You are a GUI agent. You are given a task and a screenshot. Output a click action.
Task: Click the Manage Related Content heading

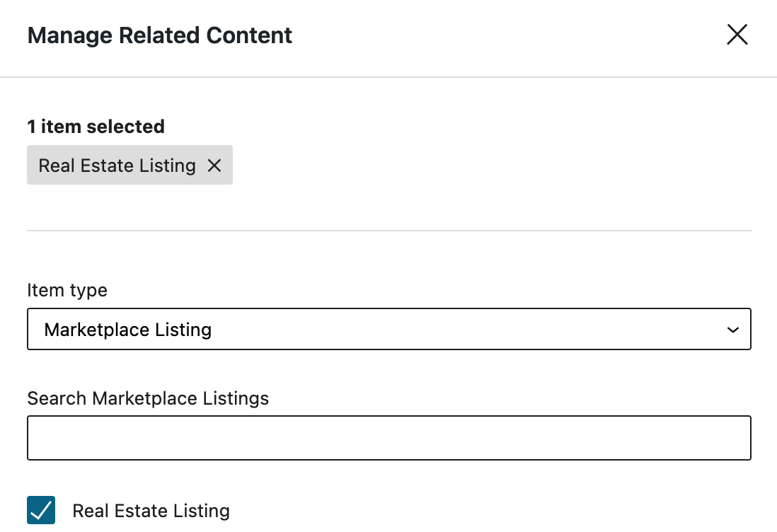pos(159,35)
